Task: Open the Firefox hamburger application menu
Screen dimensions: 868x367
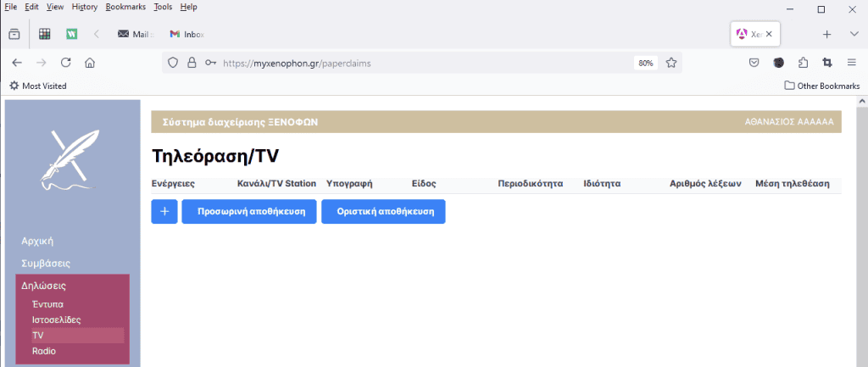Action: tap(852, 63)
